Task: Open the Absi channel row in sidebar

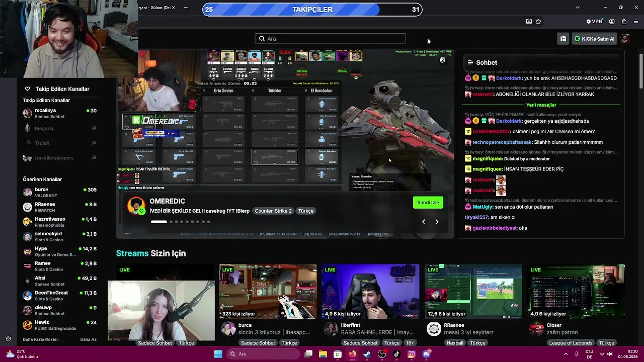Action: (59, 281)
